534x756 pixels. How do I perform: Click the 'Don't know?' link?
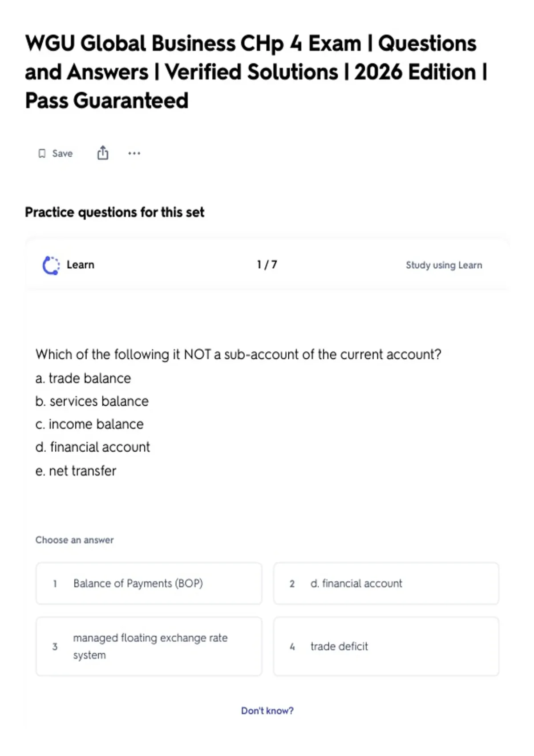(x=267, y=711)
